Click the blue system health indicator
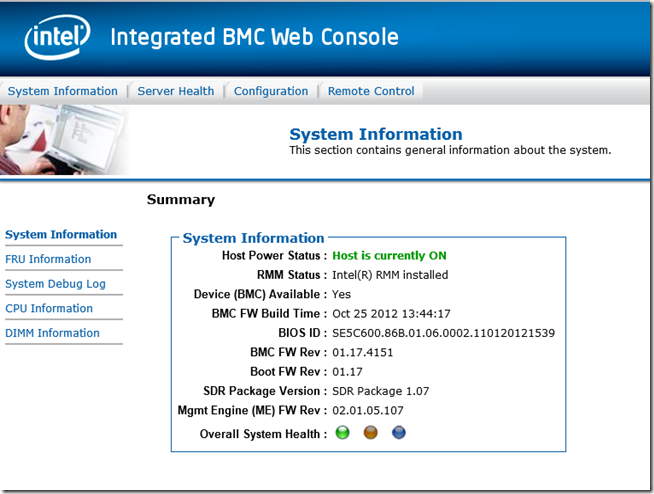 click(399, 433)
